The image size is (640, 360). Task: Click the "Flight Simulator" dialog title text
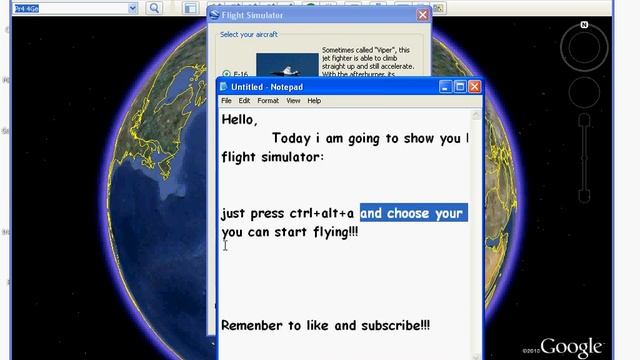(252, 15)
